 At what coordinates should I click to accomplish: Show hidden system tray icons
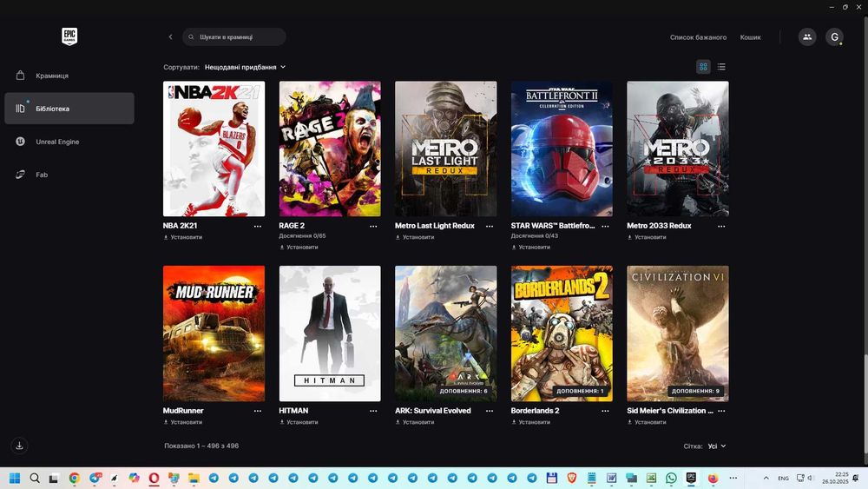(x=766, y=478)
